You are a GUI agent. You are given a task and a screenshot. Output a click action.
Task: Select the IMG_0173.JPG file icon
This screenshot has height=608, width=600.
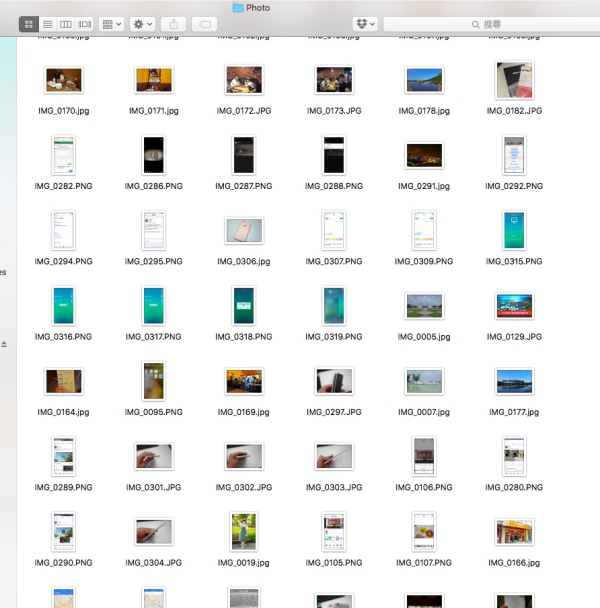pos(334,80)
